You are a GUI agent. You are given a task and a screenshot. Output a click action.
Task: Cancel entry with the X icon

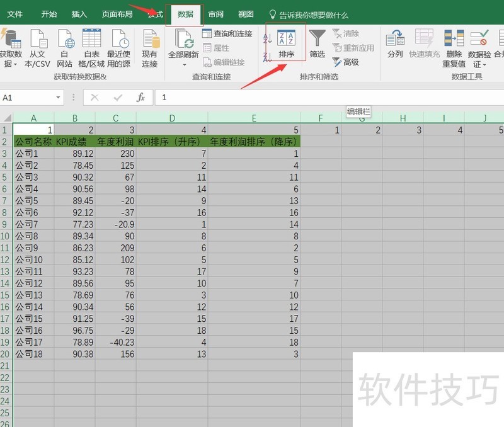94,98
